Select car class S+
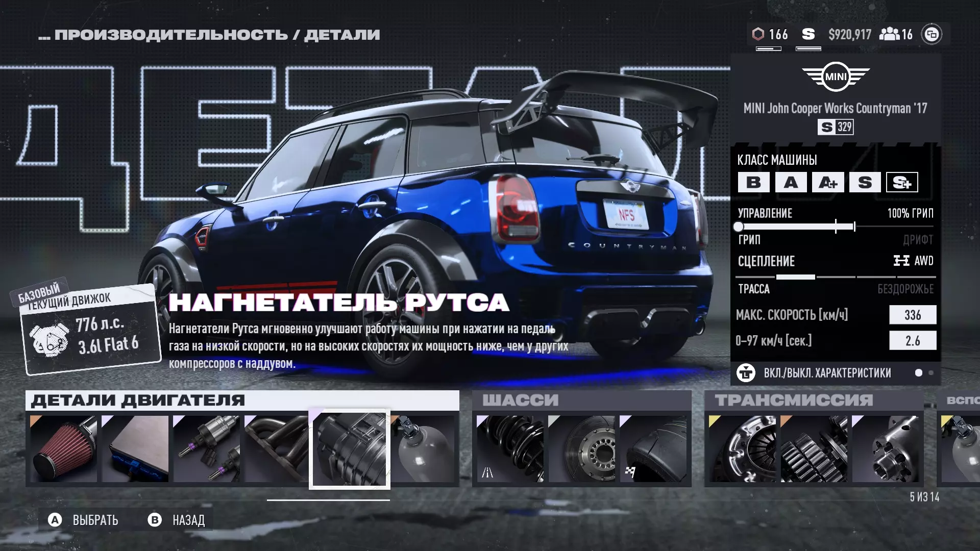The width and height of the screenshot is (980, 551). 902,182
